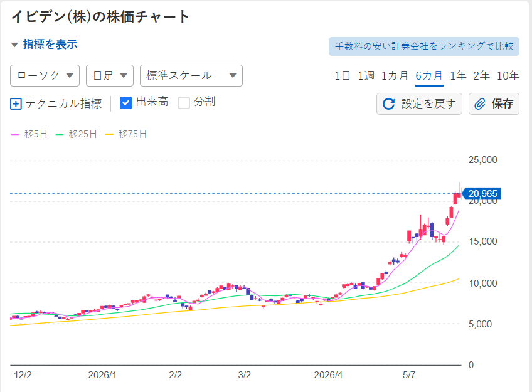Click the 2/2 date axis label

click(x=176, y=375)
